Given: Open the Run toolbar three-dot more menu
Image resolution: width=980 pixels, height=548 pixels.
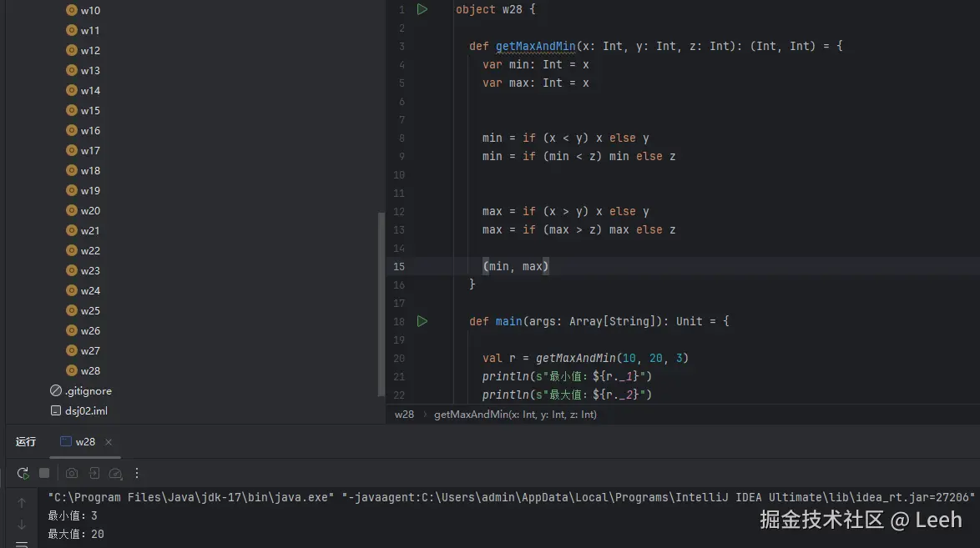Looking at the screenshot, I should 137,473.
